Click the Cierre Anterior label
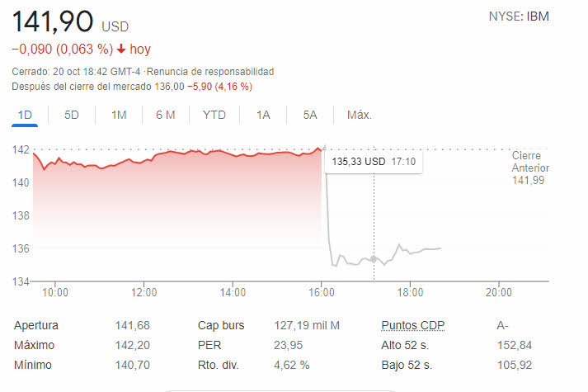This screenshot has height=392, width=588. pos(529,162)
